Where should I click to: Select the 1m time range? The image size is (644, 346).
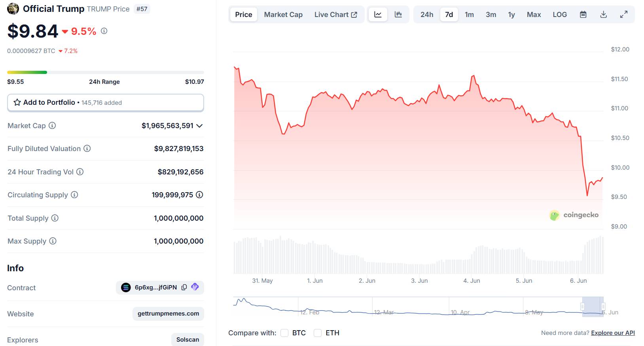pos(469,15)
